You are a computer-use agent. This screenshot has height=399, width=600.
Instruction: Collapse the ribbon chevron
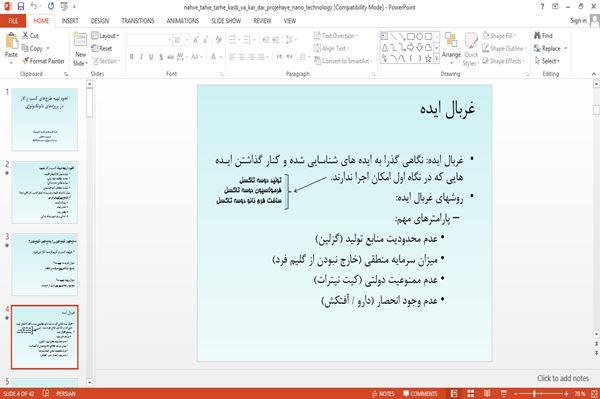point(593,73)
